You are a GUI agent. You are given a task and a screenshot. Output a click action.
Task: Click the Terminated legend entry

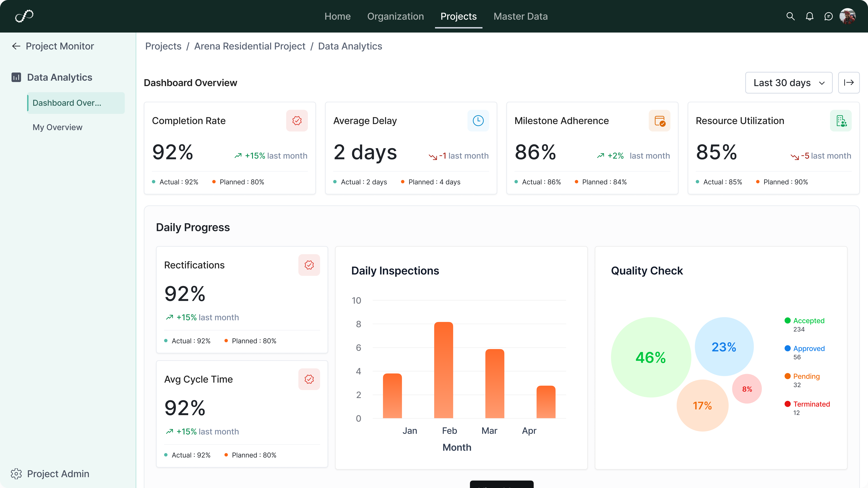[807, 408]
